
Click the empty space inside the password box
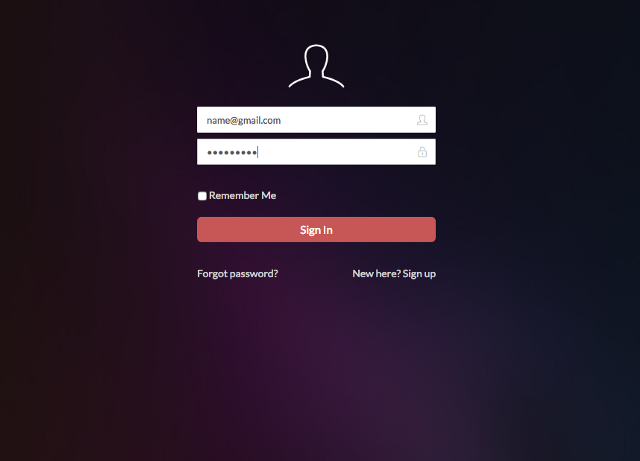(x=337, y=152)
